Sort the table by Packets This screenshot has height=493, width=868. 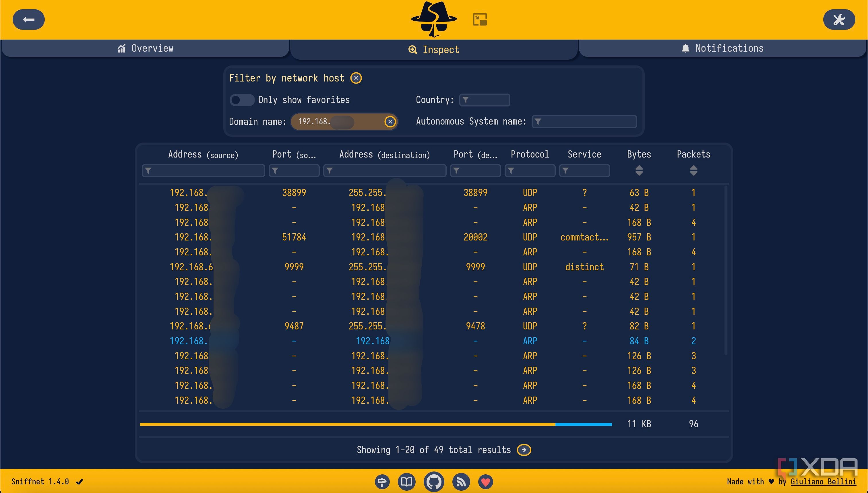point(693,170)
